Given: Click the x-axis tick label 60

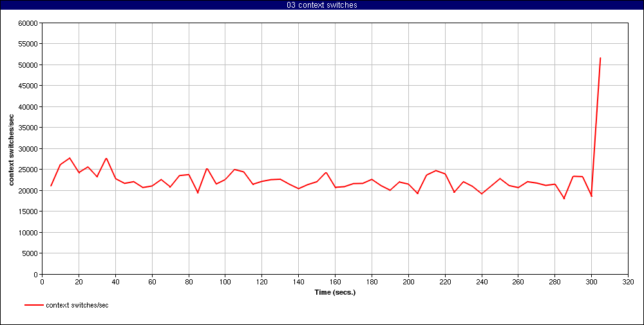Looking at the screenshot, I should (152, 282).
